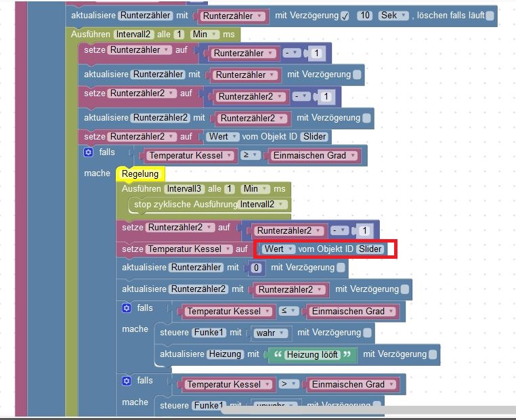Select "Slider" object ID in setze Runterzähler2 row
Viewport: 516px width, 420px height.
click(315, 137)
